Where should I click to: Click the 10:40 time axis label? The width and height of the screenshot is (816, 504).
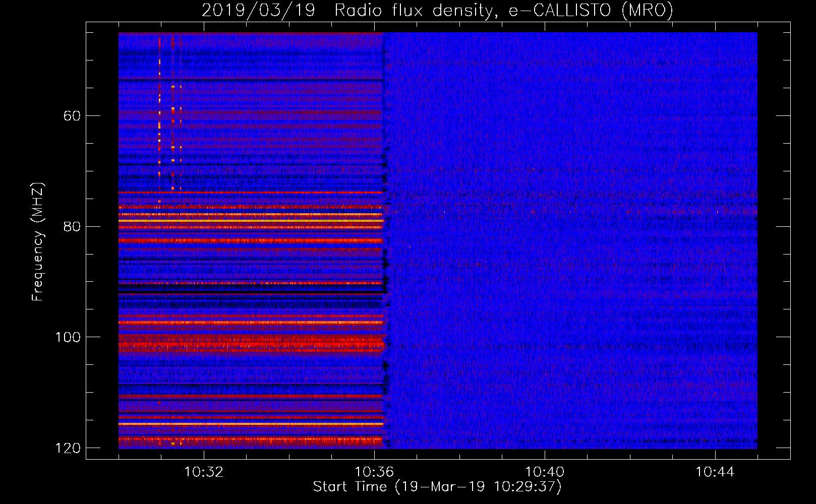click(545, 472)
